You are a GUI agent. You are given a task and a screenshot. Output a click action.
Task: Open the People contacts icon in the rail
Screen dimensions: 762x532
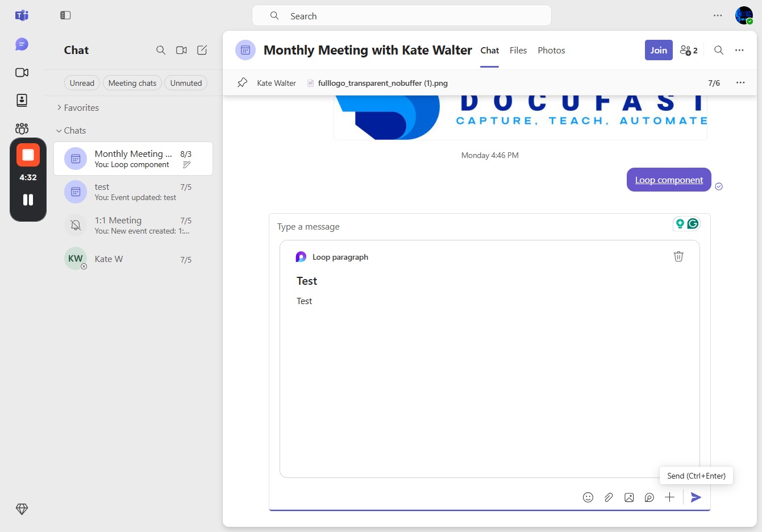[x=22, y=100]
